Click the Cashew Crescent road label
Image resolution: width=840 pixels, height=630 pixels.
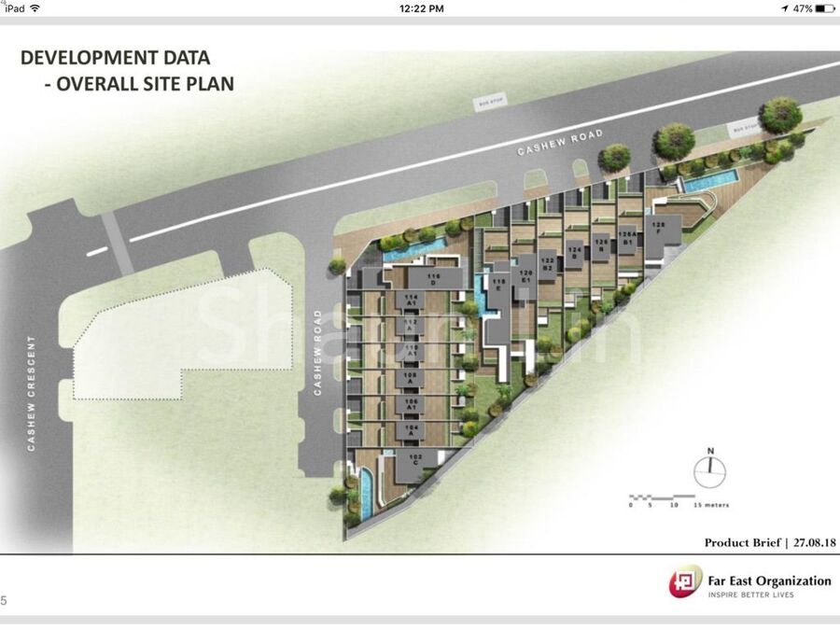tap(31, 394)
